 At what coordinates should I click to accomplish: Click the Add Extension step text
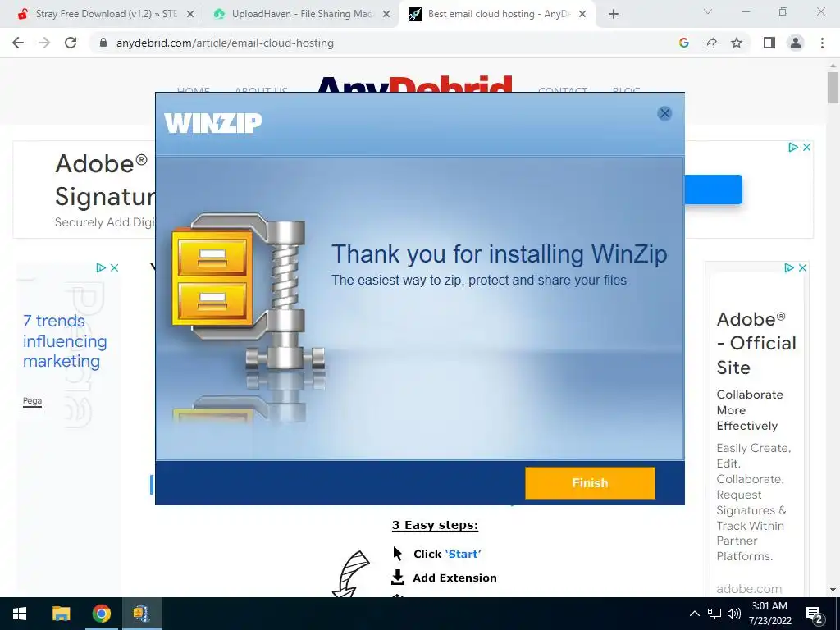click(454, 577)
